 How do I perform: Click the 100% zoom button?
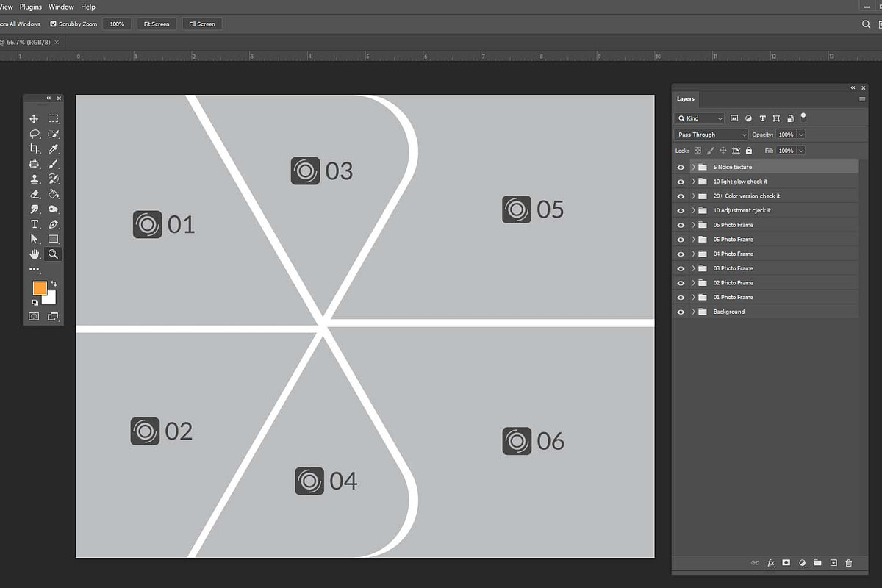point(117,24)
